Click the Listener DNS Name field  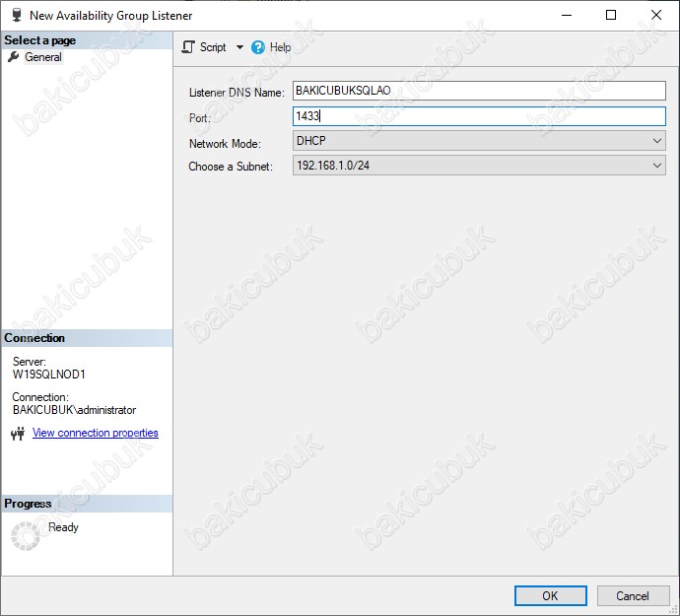click(x=479, y=91)
